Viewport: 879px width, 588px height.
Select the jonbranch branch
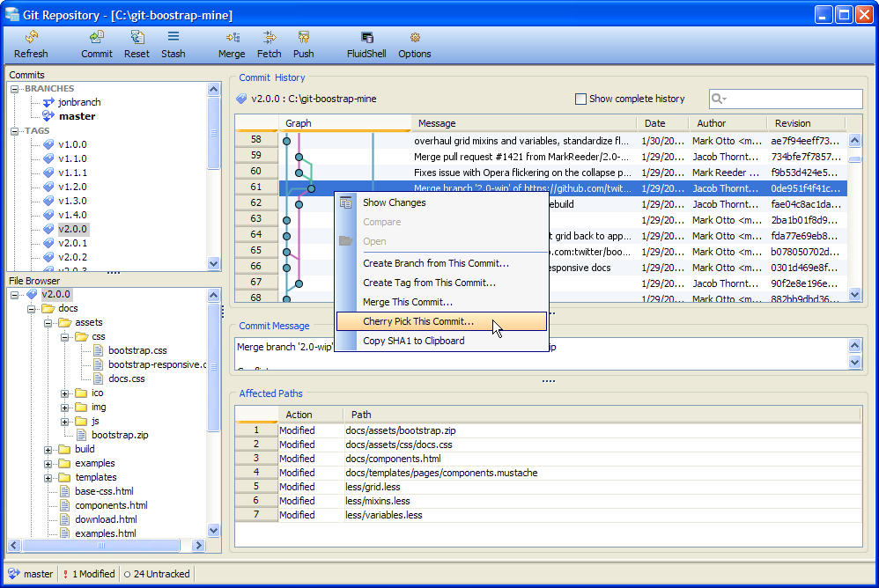[79, 102]
